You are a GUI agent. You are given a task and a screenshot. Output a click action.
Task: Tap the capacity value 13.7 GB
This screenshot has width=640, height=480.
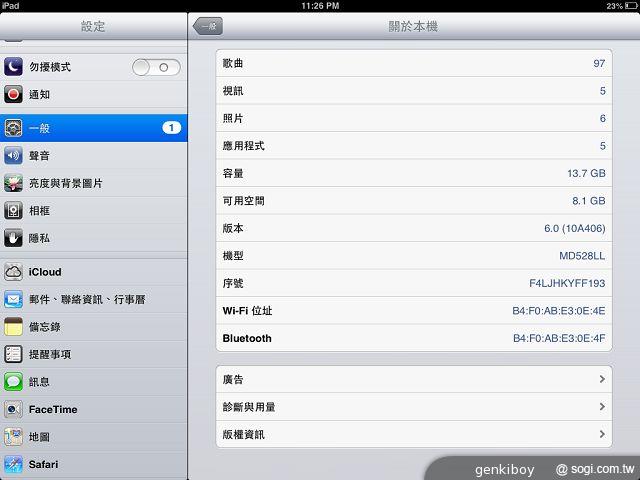(x=586, y=173)
